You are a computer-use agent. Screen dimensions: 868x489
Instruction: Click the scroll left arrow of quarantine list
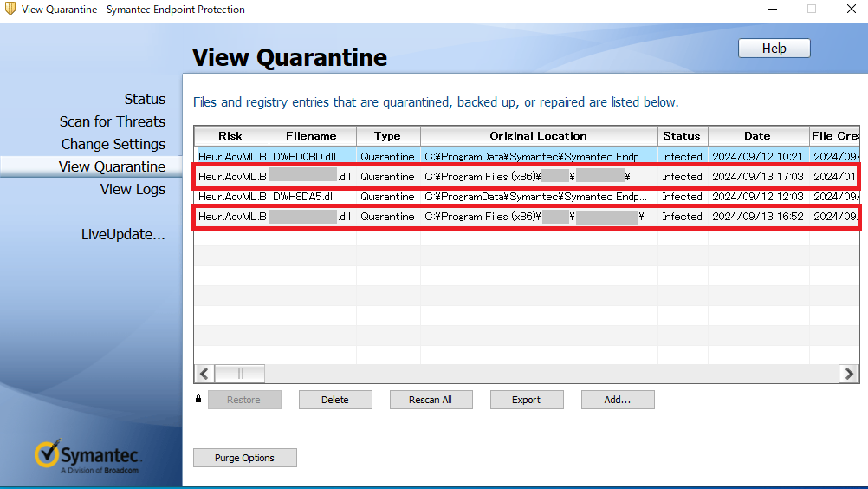tap(204, 374)
